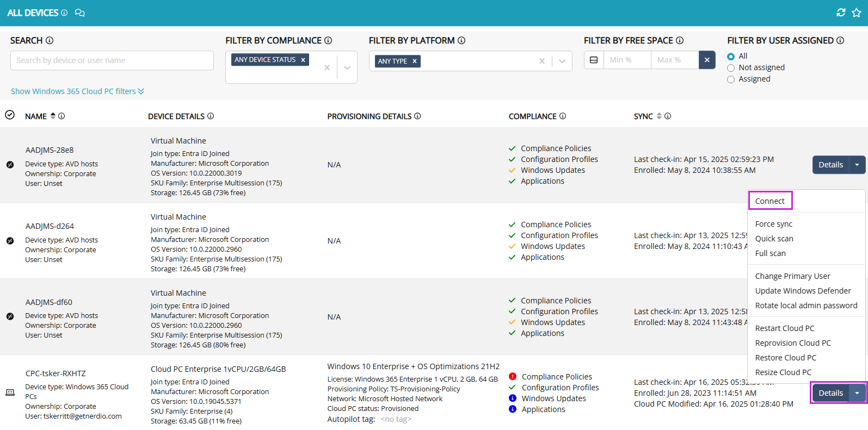
Task: Open Details for AADJMS-28e8
Action: 830,165
